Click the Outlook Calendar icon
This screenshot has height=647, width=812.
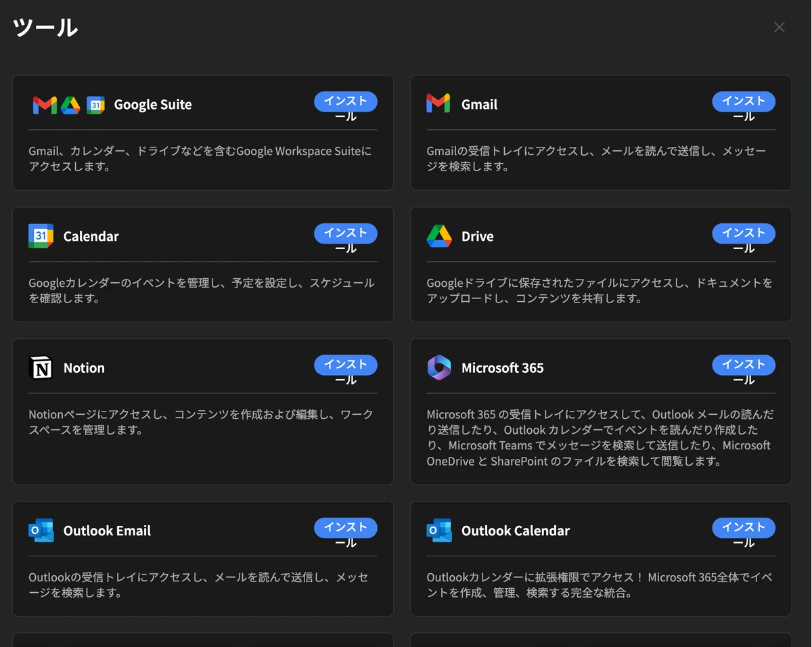(439, 531)
